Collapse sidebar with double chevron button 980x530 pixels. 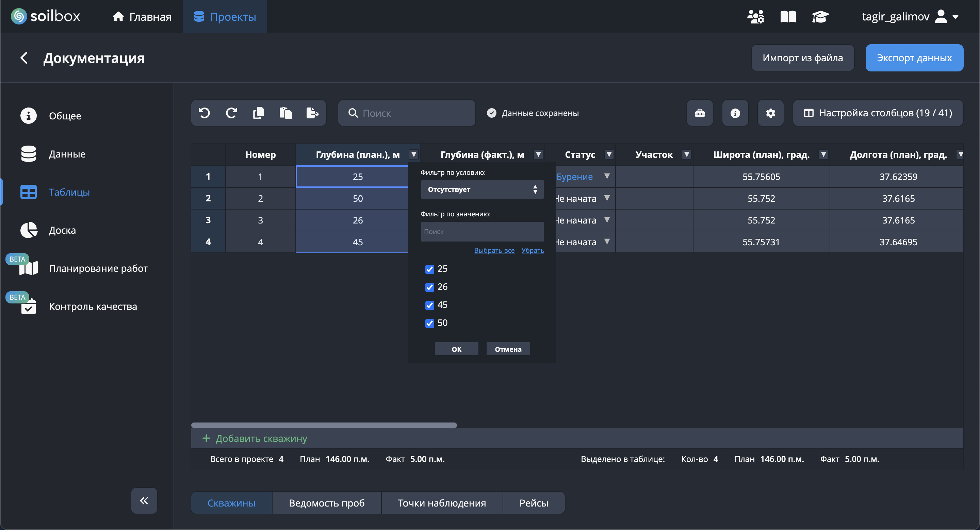[x=144, y=500]
